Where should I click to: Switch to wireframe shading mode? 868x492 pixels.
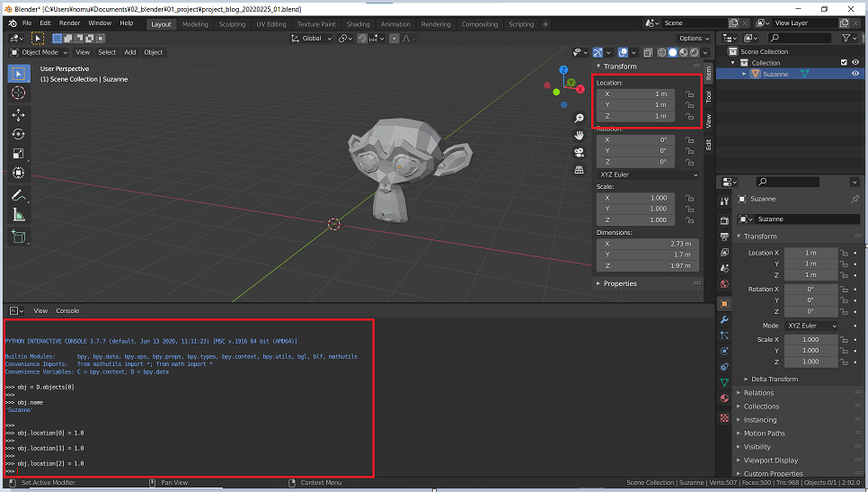[661, 53]
